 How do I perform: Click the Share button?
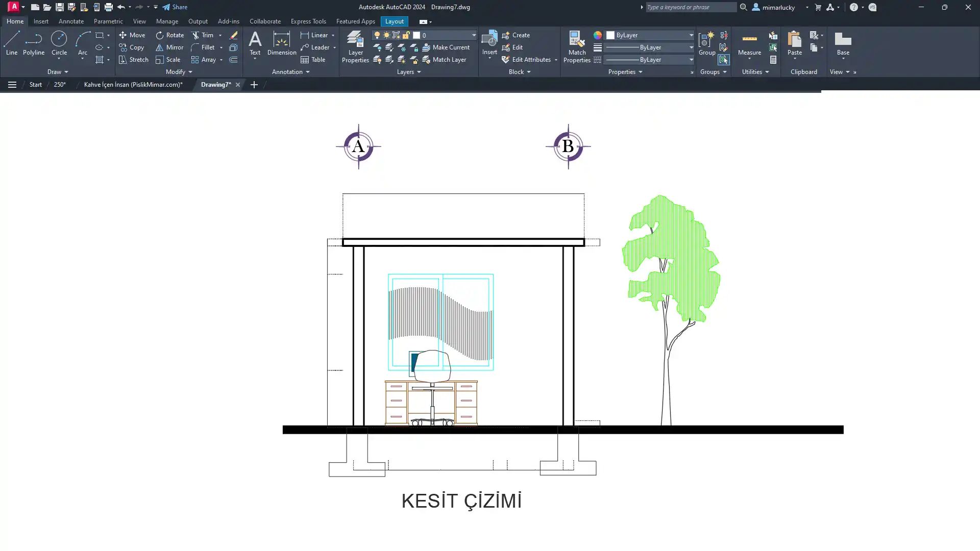pyautogui.click(x=175, y=7)
